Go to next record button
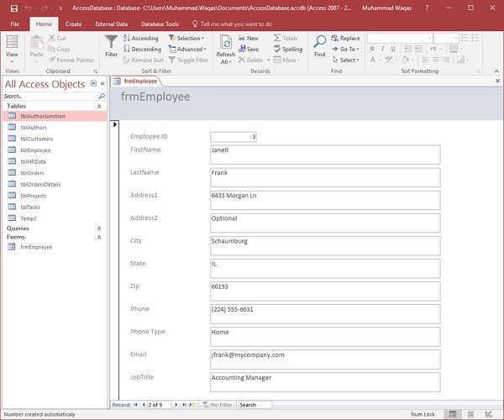This screenshot has width=504, height=420. pyautogui.click(x=176, y=405)
